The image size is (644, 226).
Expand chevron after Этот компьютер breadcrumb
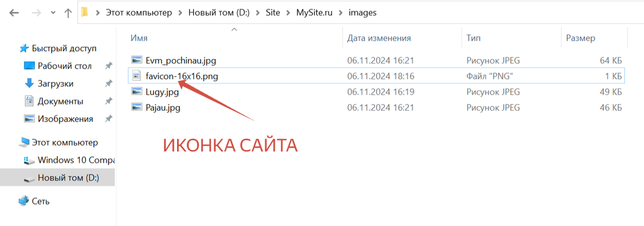[x=180, y=12]
